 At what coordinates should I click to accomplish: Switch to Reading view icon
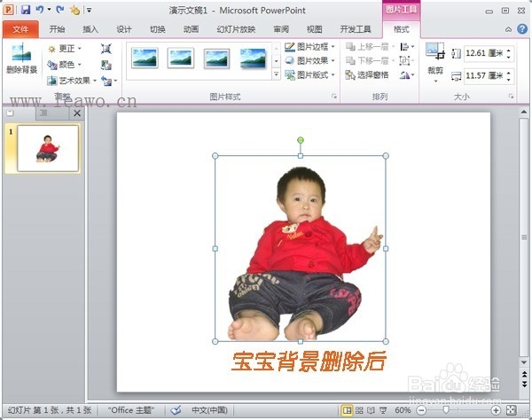point(371,410)
